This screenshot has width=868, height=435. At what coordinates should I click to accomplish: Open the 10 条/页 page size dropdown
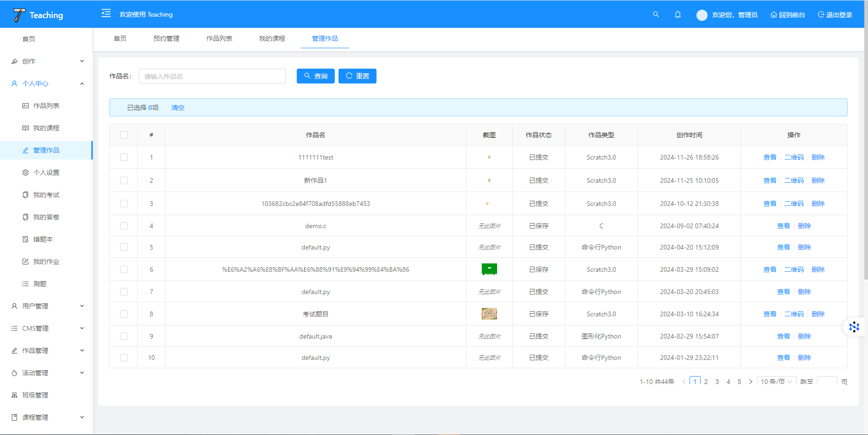[776, 381]
